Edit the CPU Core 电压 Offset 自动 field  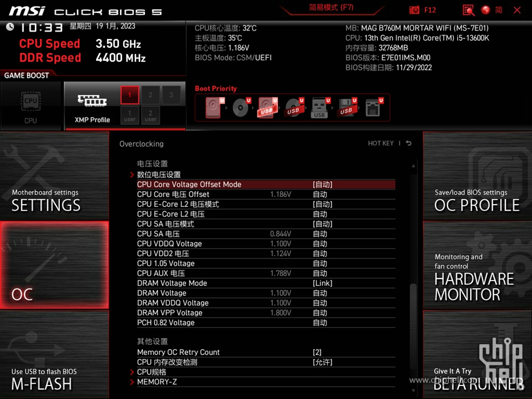320,194
